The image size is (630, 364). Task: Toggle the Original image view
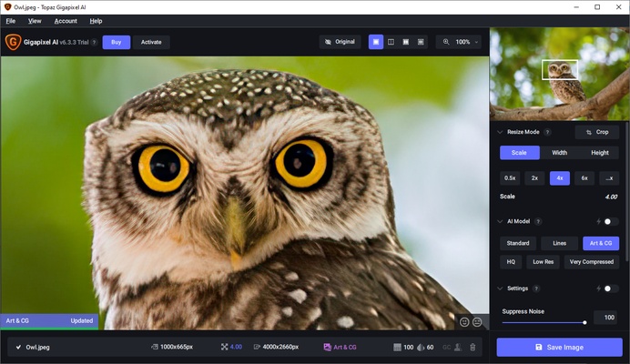pos(340,42)
